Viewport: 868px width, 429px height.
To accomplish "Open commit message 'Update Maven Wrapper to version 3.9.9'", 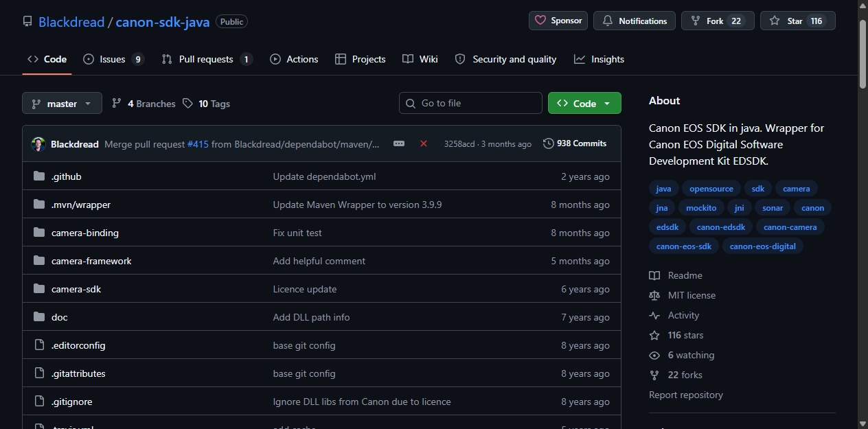I will [357, 205].
